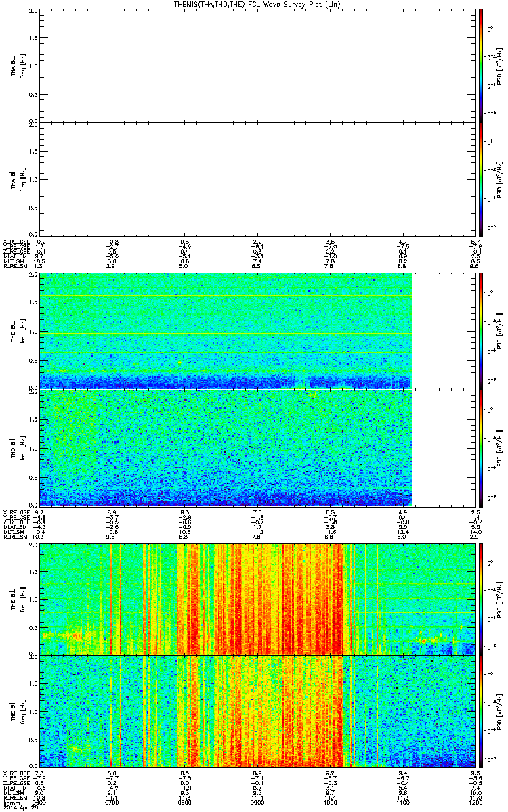Click the PSD color bar beside THA B-parallel

click(481, 179)
